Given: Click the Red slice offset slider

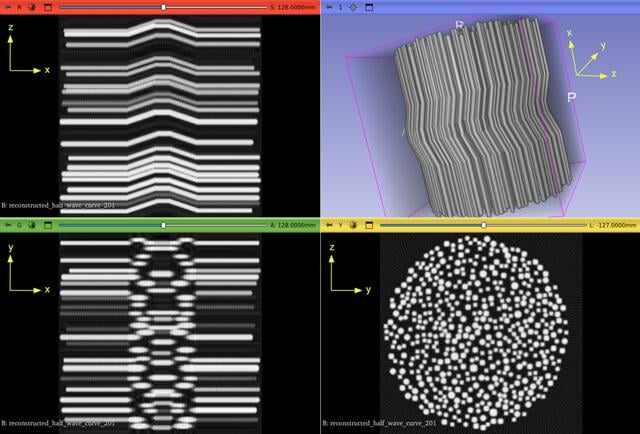Looking at the screenshot, I should click(163, 7).
